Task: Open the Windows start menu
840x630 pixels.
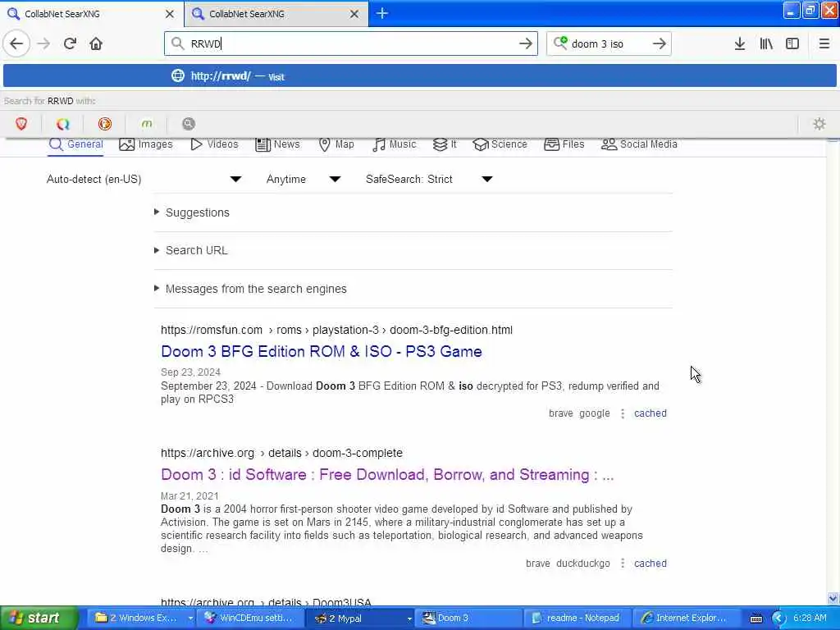Action: (x=39, y=619)
